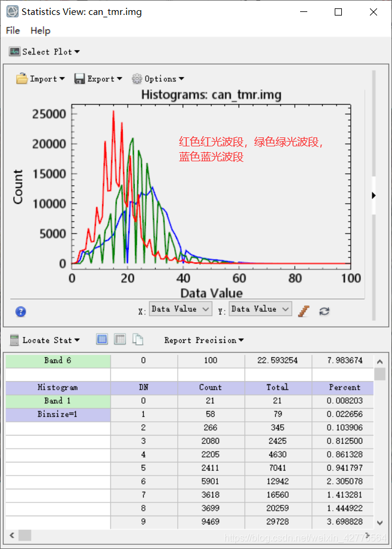Open the Report Precision dropdown
392x549 pixels.
click(x=204, y=340)
